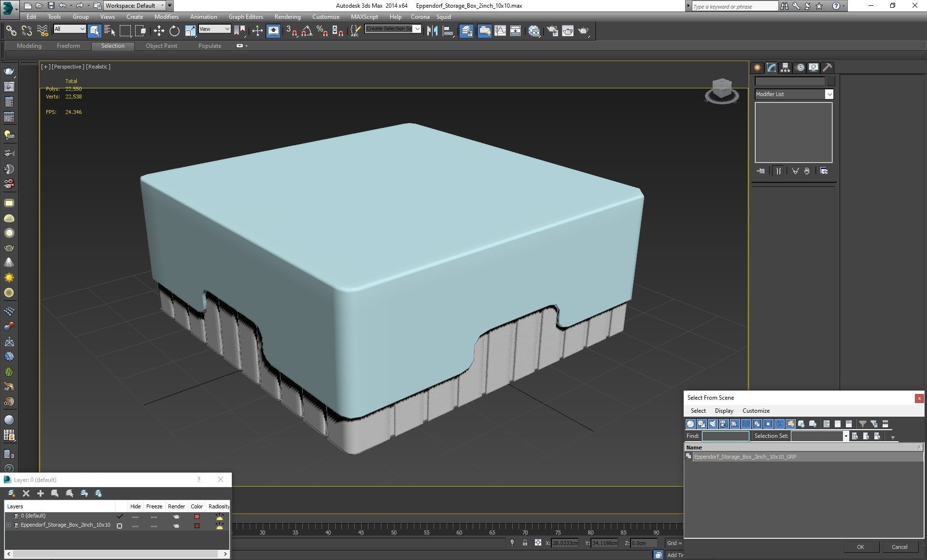
Task: Open the Create command panel tab
Action: click(x=757, y=68)
